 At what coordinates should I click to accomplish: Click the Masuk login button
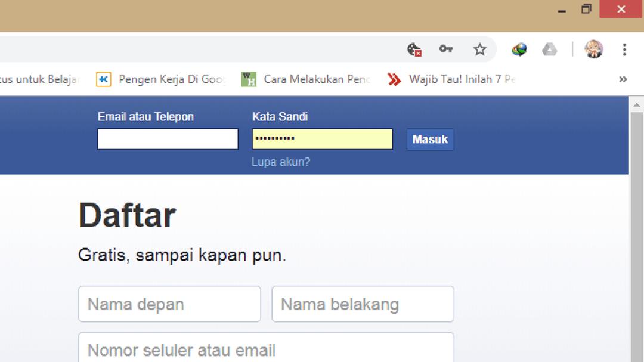click(430, 140)
